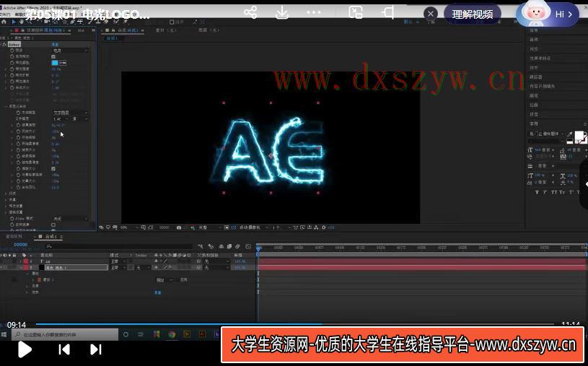Open the blue glow color swatch
Image resolution: width=588 pixels, height=366 pixels.
pyautogui.click(x=55, y=63)
